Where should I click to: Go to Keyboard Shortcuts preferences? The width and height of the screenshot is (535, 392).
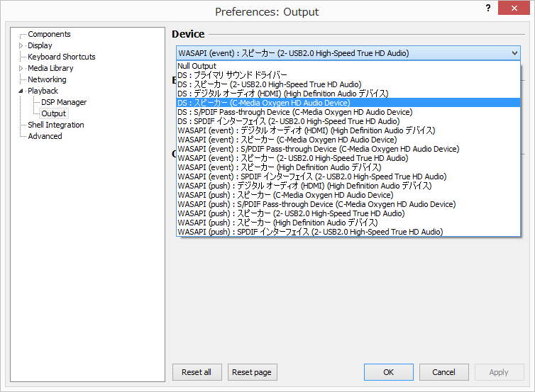coord(62,57)
